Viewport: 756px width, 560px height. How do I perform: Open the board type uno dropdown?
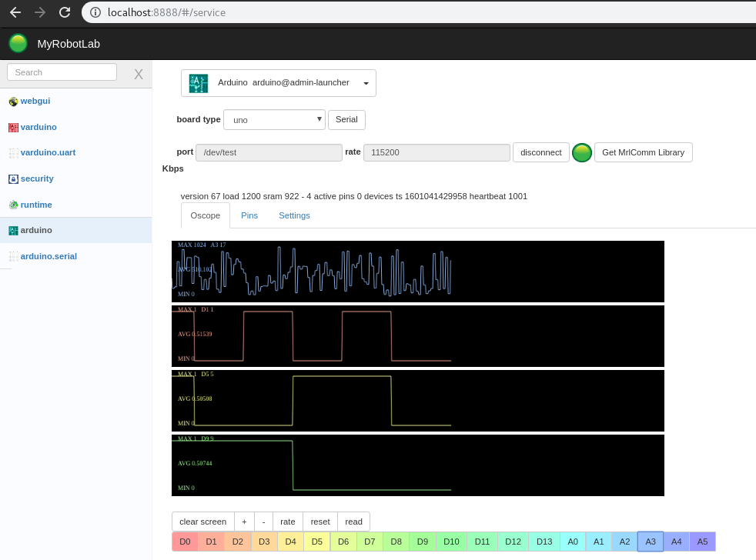tap(274, 119)
